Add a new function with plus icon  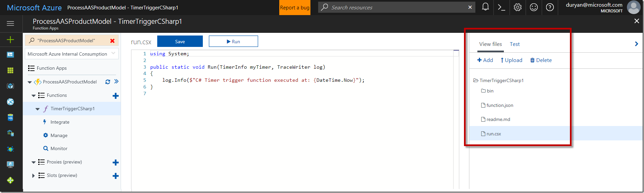(x=116, y=96)
